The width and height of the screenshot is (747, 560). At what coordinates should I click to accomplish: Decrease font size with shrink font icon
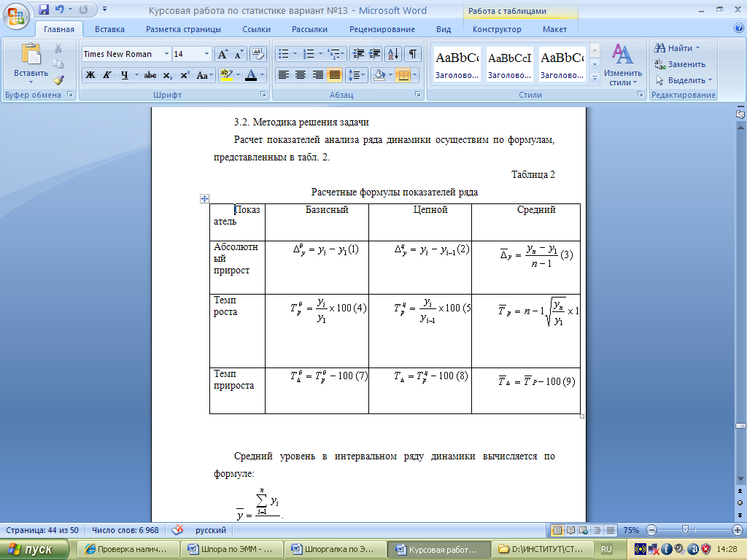tap(239, 54)
